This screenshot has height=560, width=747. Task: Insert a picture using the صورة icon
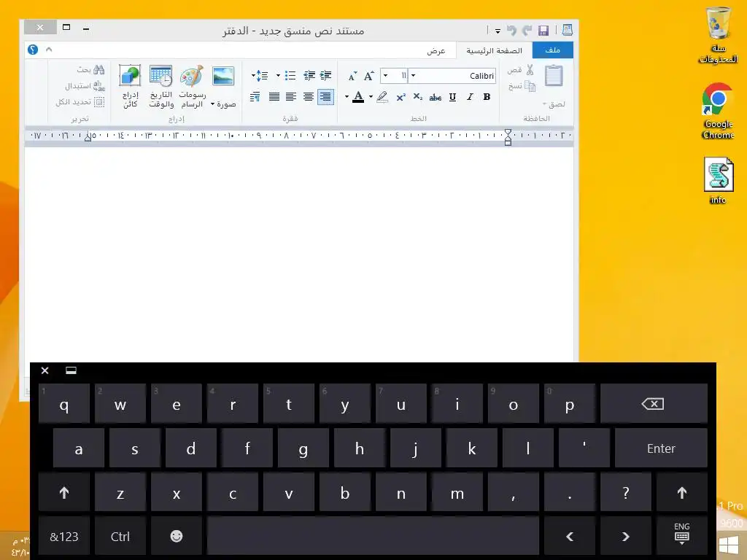[223, 76]
